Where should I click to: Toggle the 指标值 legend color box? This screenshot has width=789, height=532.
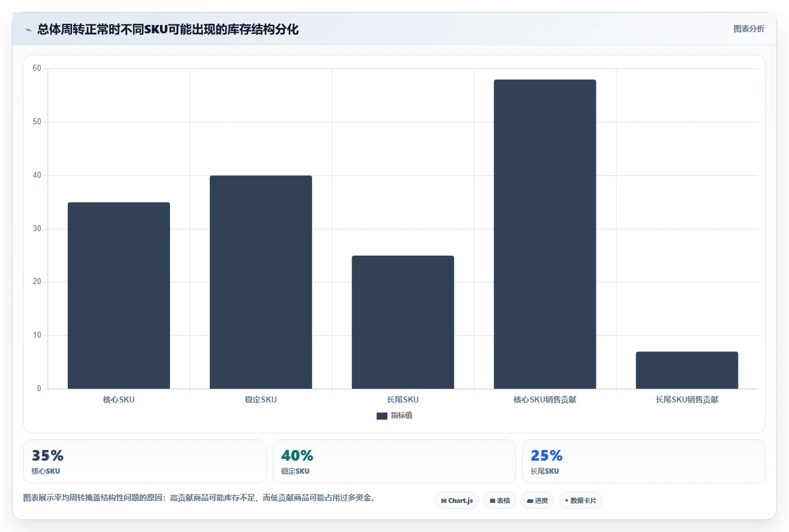point(382,416)
